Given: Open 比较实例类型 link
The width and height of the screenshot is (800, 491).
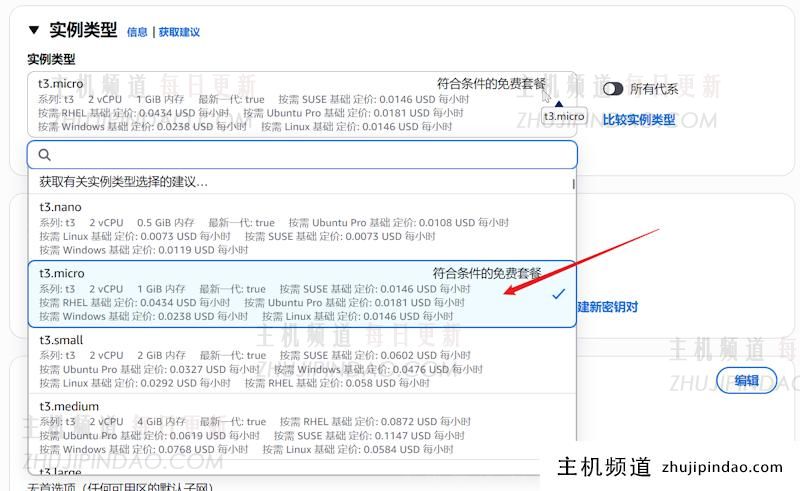Looking at the screenshot, I should pyautogui.click(x=639, y=120).
